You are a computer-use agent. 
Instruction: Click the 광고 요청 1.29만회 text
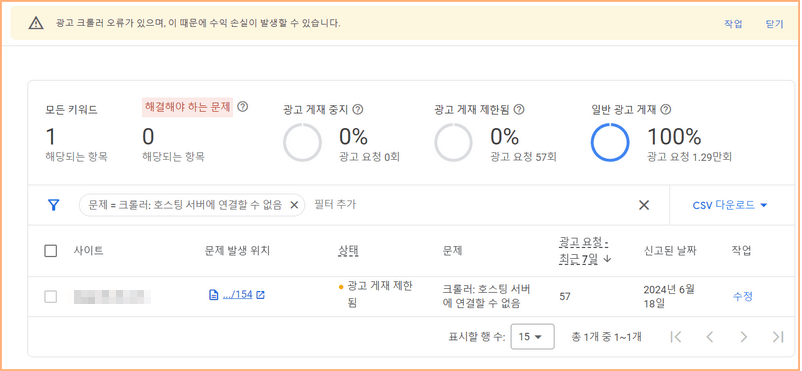(x=689, y=157)
